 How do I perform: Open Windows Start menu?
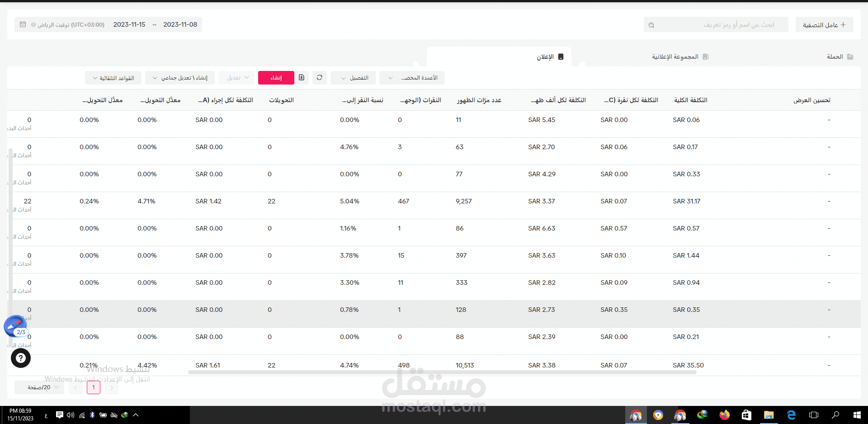pos(857,415)
